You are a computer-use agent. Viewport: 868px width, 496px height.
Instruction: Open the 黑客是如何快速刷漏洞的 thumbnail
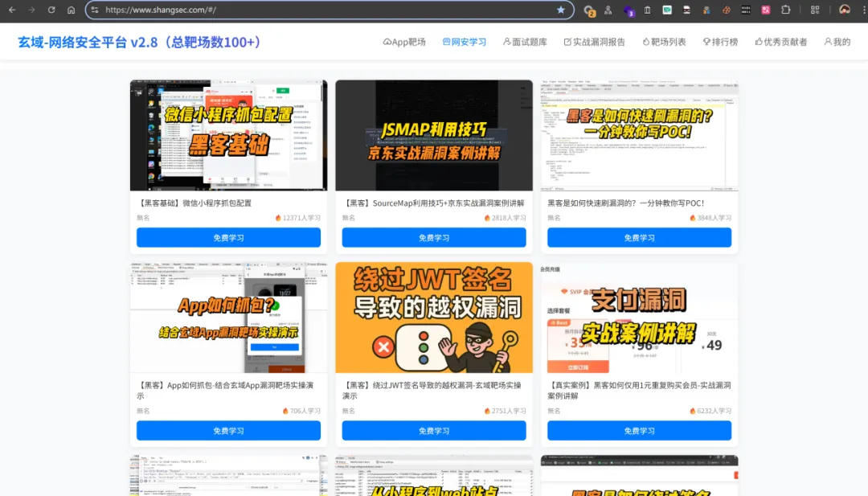[640, 135]
